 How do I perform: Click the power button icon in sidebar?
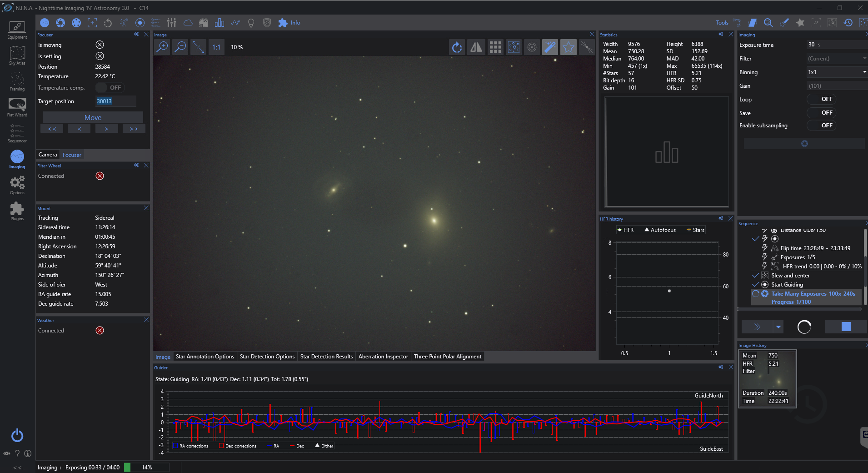17,435
